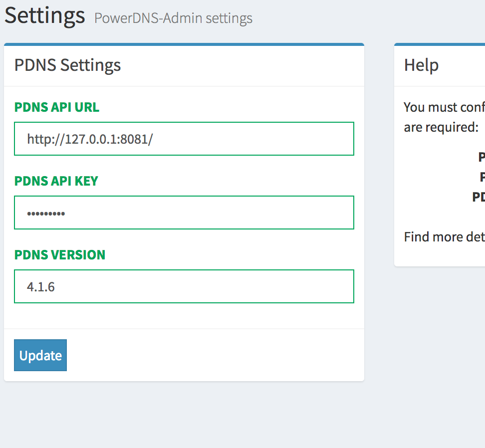Click the PDNS VERSION input field

click(184, 286)
